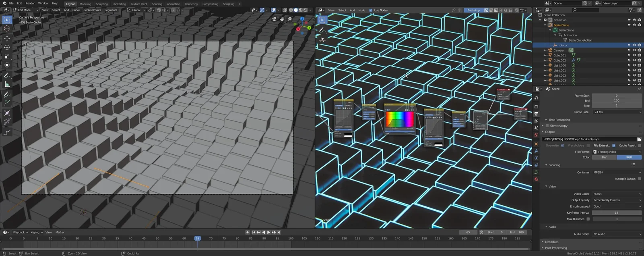The image size is (644, 256).
Task: Toggle X-ray mode icon
Action: tap(285, 10)
